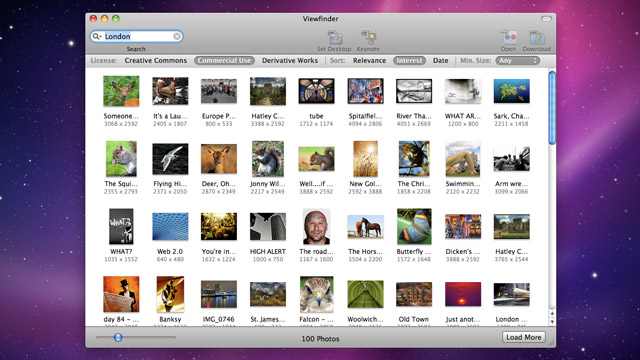Image resolution: width=640 pixels, height=360 pixels.
Task: Sort results by Interest
Action: tap(409, 60)
